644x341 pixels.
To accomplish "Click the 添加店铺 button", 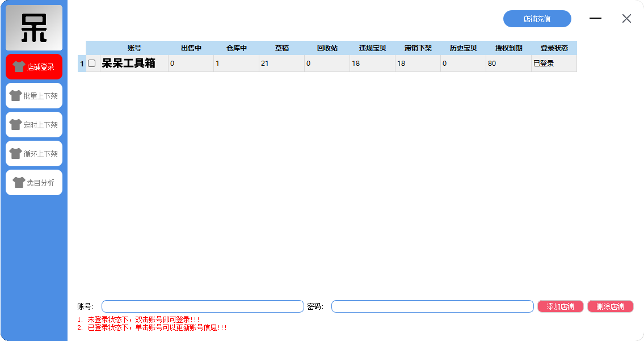I will point(560,306).
